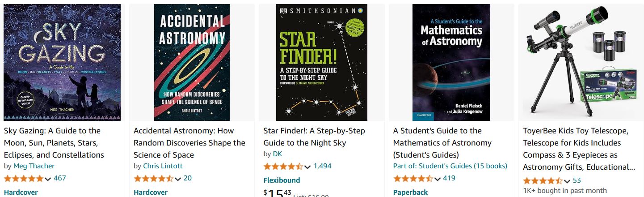This screenshot has width=644, height=197.
Task: Click Sky Gazing star rating icon
Action: point(24,179)
